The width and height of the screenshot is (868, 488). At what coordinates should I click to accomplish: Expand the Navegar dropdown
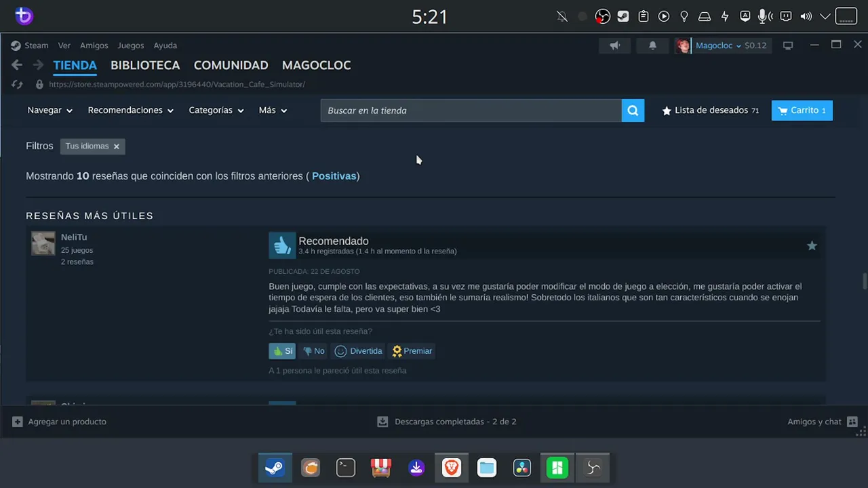tap(50, 110)
